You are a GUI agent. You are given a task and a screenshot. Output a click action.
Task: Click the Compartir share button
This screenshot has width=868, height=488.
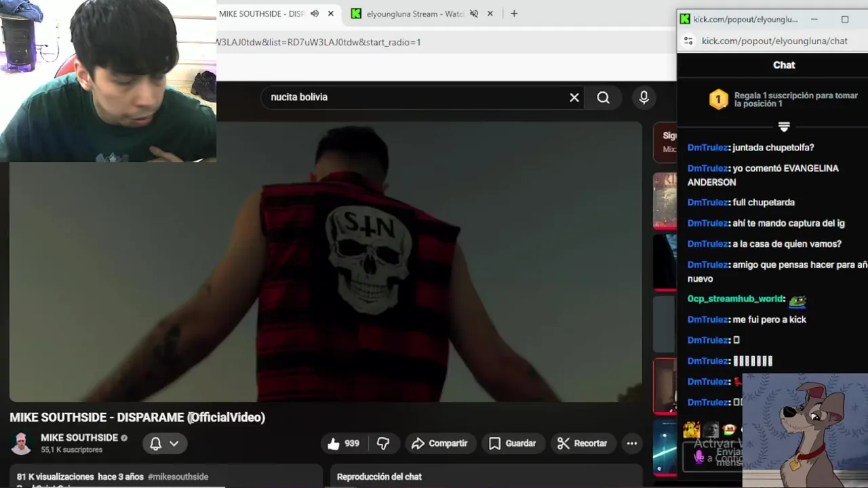pos(440,443)
